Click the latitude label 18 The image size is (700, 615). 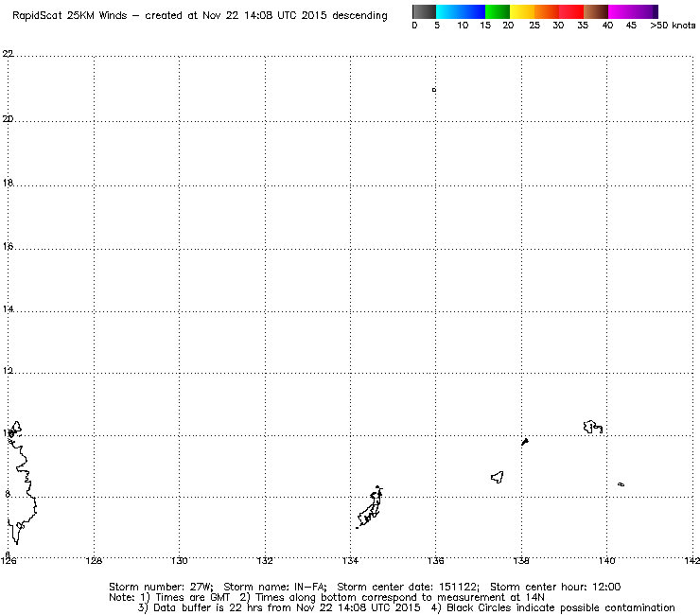[x=8, y=183]
